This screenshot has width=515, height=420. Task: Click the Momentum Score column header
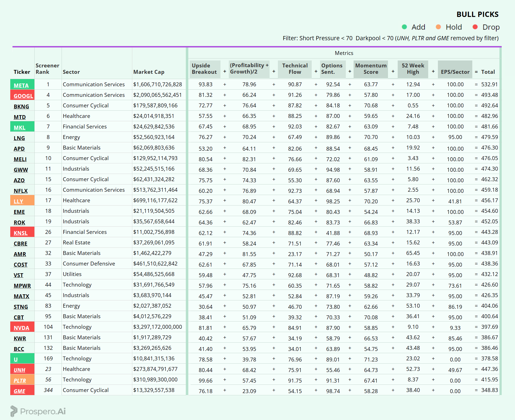point(371,69)
